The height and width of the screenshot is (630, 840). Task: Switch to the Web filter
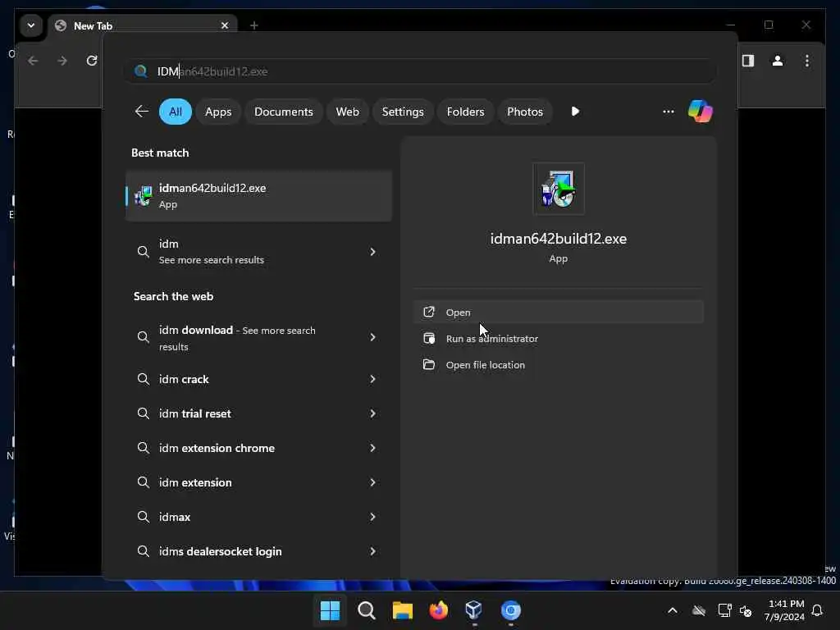tap(347, 112)
